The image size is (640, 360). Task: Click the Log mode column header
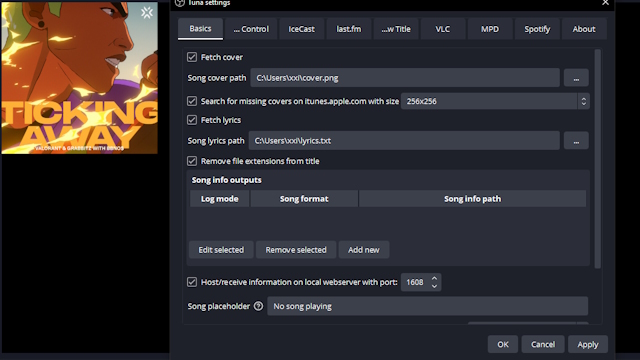[220, 199]
